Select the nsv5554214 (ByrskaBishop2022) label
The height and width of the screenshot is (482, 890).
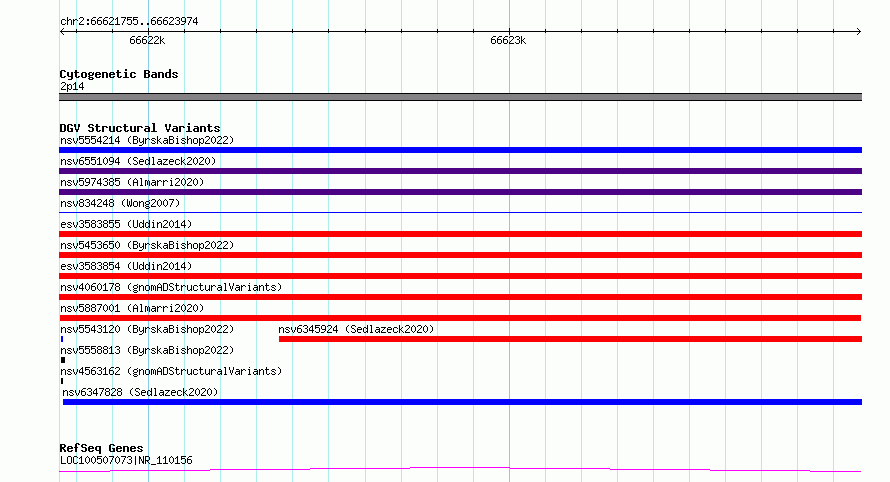147,140
